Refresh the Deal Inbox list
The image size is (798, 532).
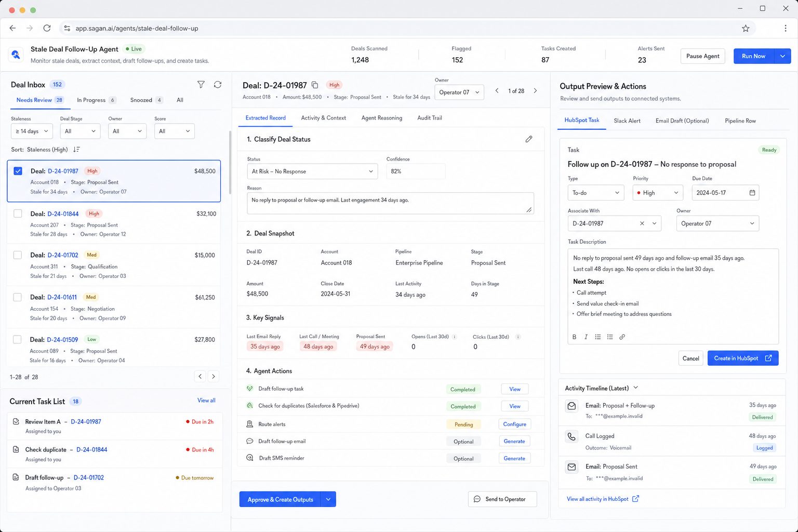(218, 85)
